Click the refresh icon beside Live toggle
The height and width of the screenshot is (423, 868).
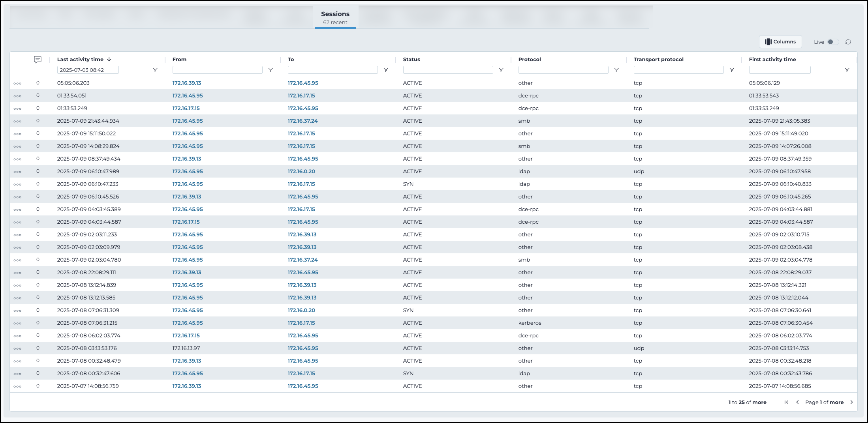pyautogui.click(x=848, y=42)
